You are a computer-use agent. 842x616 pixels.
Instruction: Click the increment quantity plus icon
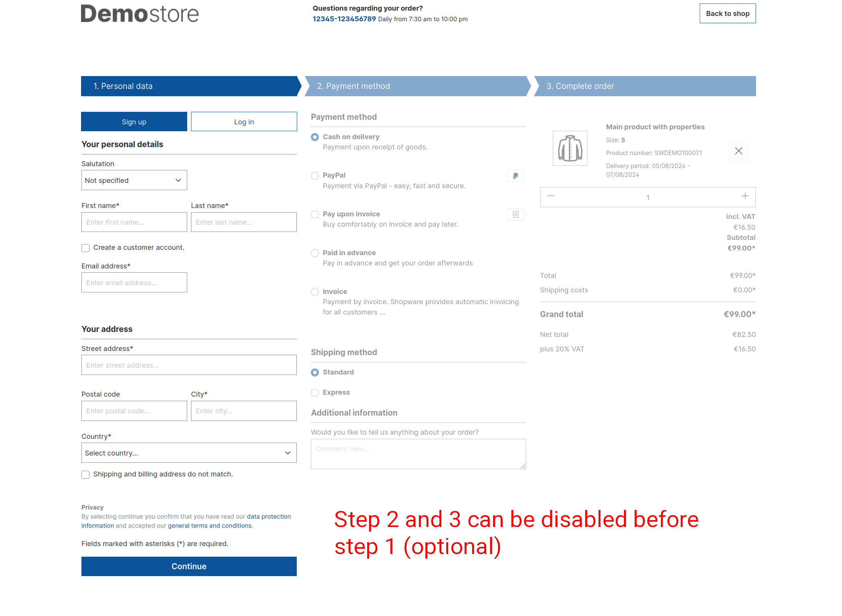coord(744,196)
